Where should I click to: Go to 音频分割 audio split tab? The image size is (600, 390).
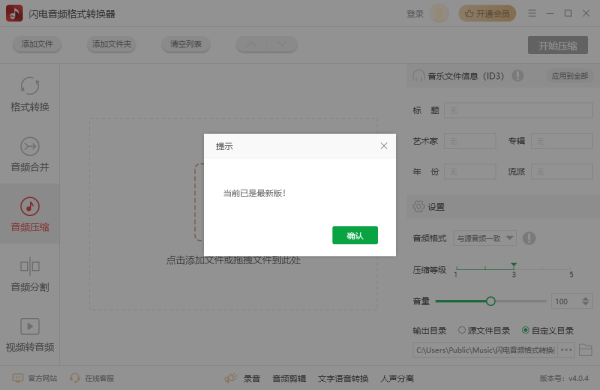pos(30,274)
